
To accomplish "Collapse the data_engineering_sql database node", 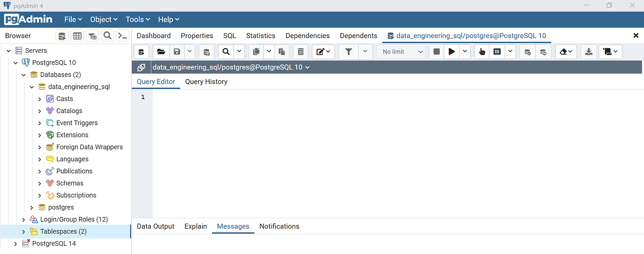I will [32, 87].
